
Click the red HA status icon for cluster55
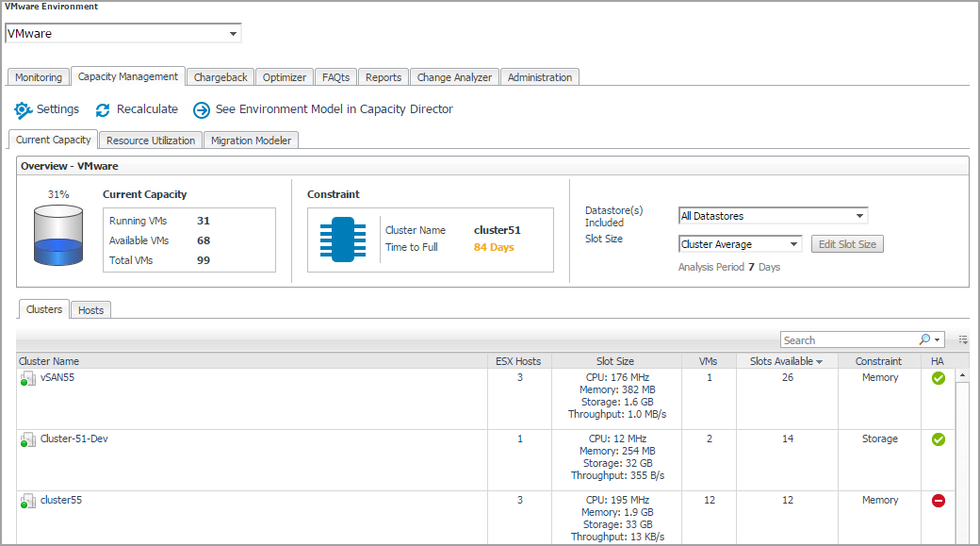pyautogui.click(x=938, y=501)
